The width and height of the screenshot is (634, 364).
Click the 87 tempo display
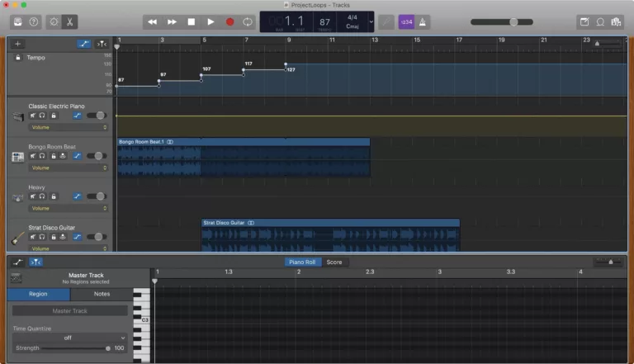point(324,22)
